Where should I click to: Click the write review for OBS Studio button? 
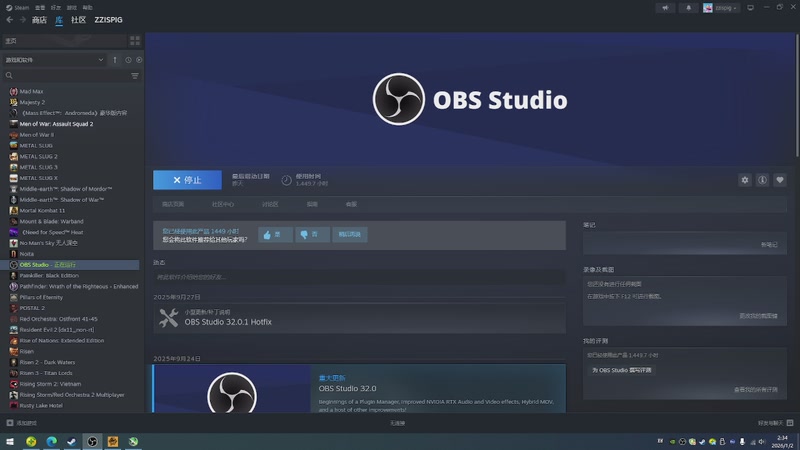tap(621, 370)
